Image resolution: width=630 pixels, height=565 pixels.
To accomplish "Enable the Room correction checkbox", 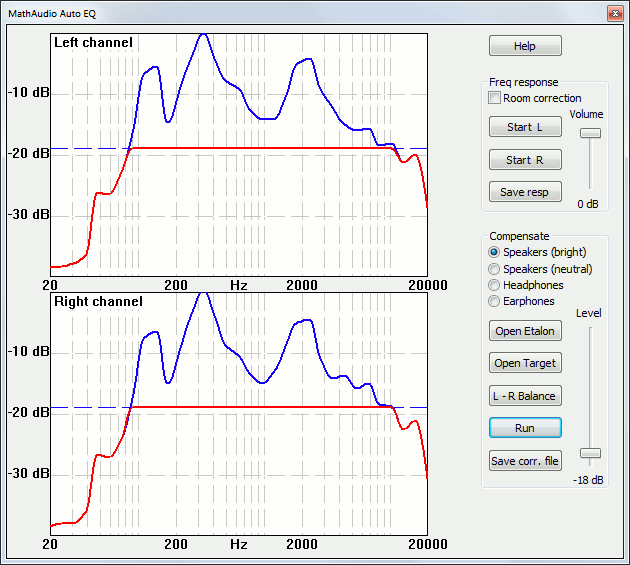I will 494,98.
